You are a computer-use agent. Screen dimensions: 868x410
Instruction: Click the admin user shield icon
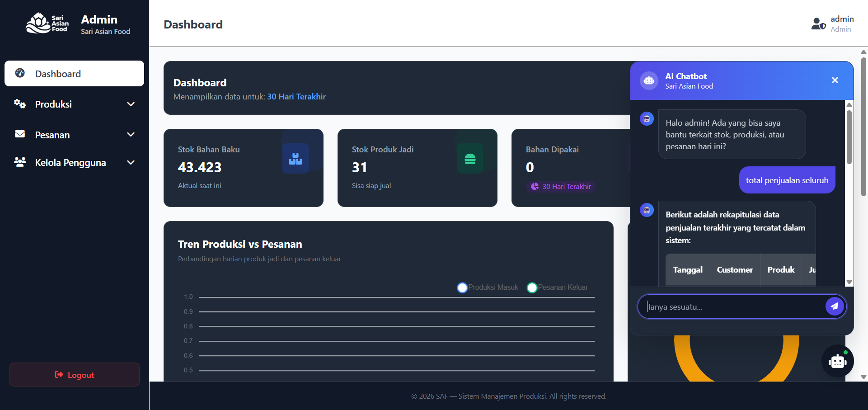[x=818, y=24]
